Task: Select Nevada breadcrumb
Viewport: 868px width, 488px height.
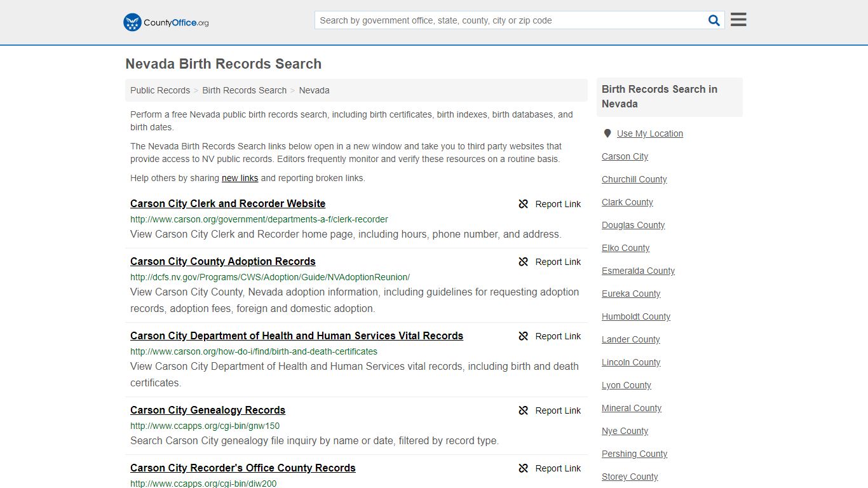Action: pyautogui.click(x=314, y=90)
